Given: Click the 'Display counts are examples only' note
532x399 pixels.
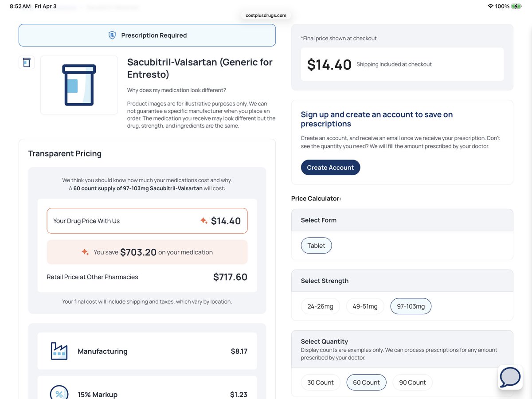Looking at the screenshot, I should coord(399,354).
